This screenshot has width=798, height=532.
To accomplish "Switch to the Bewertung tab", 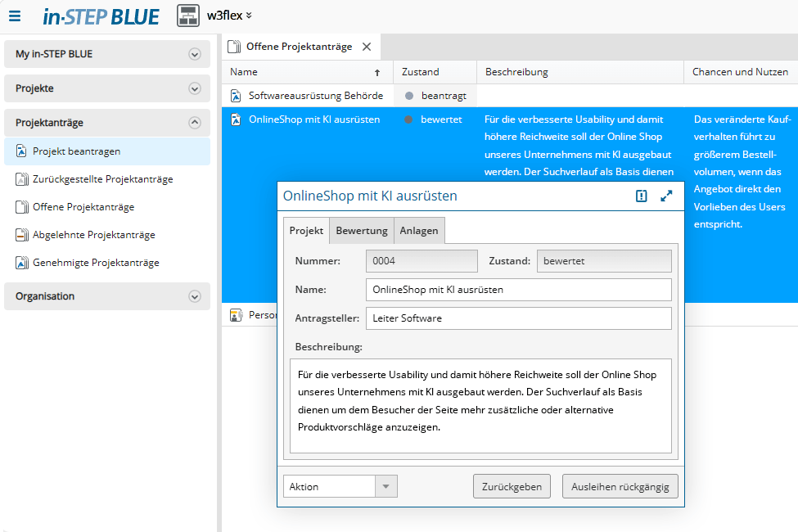I will click(361, 231).
